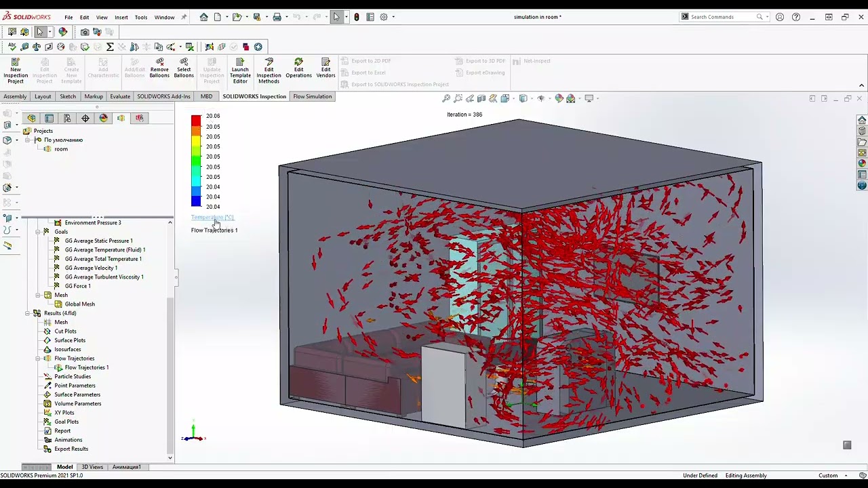Switch to the Flow Simulation tab
868x488 pixels.
313,96
